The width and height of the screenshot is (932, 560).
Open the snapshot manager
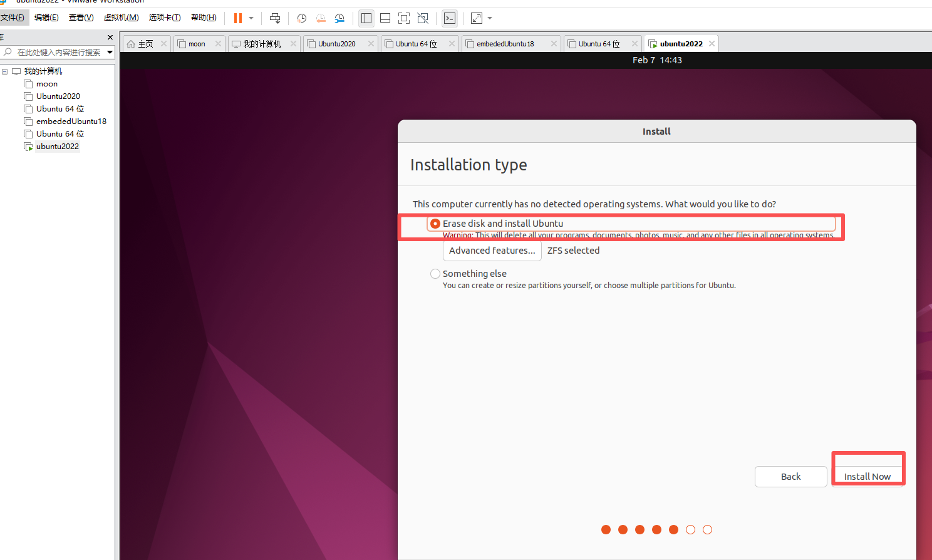coord(339,18)
